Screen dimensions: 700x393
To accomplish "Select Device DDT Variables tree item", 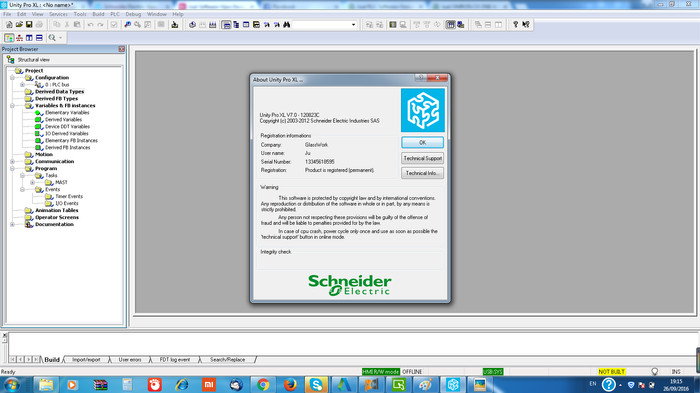I will (x=67, y=126).
